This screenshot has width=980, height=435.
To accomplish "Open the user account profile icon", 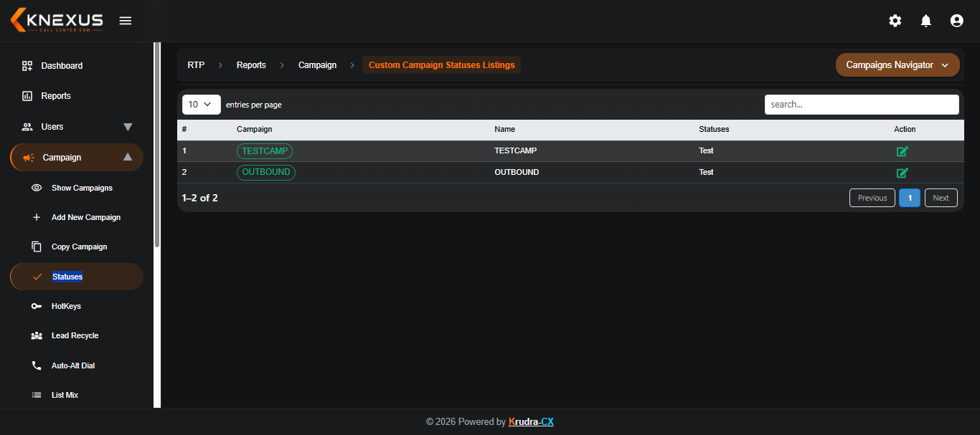I will [956, 21].
